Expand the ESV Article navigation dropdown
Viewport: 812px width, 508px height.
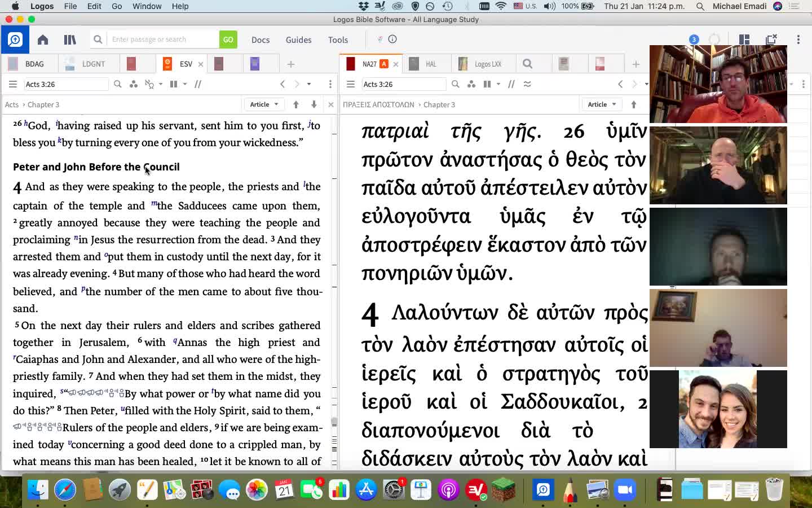[x=264, y=104]
